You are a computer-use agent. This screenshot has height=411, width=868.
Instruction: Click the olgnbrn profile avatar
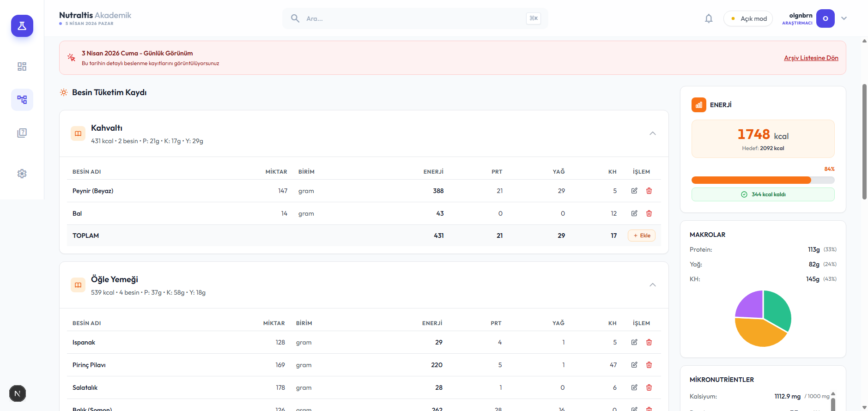click(x=826, y=18)
